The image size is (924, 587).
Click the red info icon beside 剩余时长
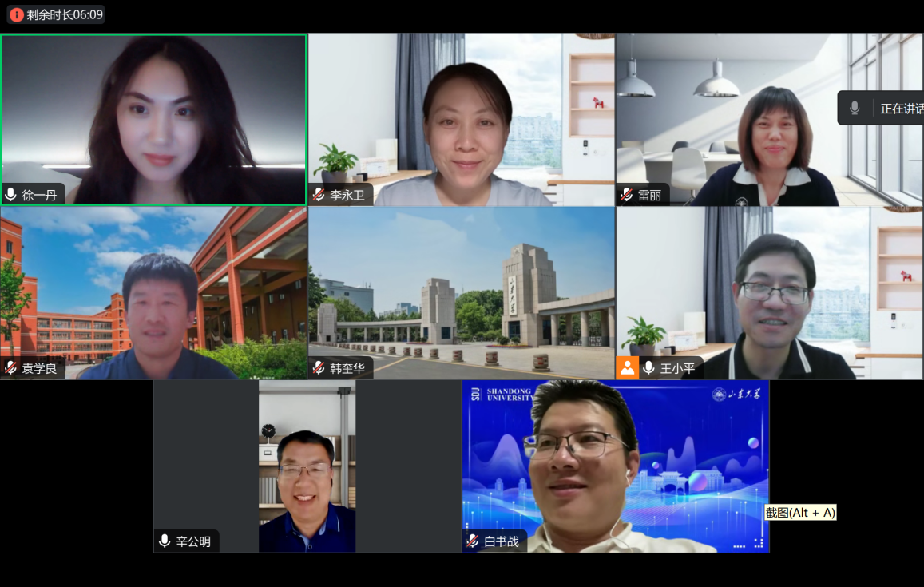coord(17,14)
